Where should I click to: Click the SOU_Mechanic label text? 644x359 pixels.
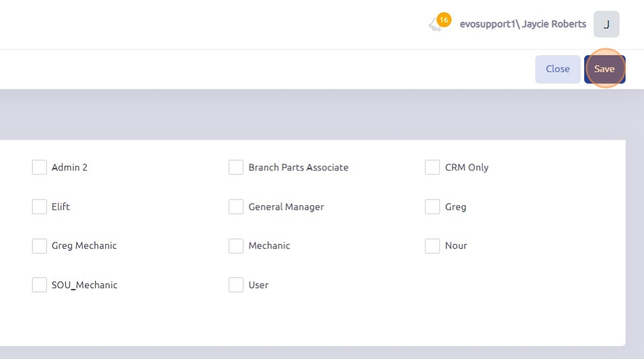pos(84,285)
